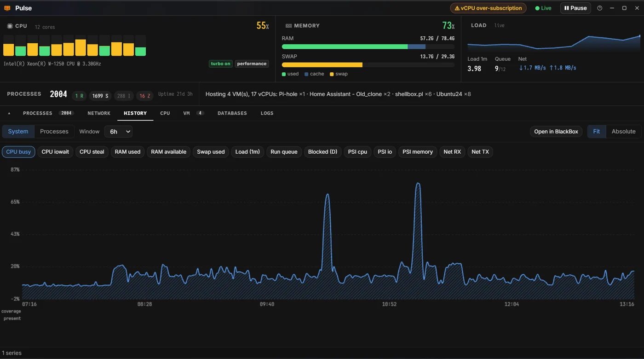The width and height of the screenshot is (644, 359).
Task: Open the Window 6h dropdown
Action: click(118, 132)
